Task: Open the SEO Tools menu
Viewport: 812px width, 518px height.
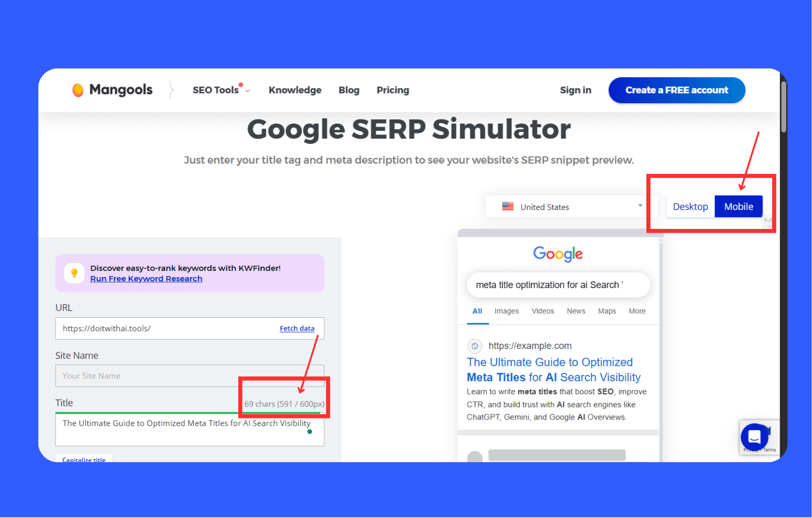Action: (x=221, y=90)
